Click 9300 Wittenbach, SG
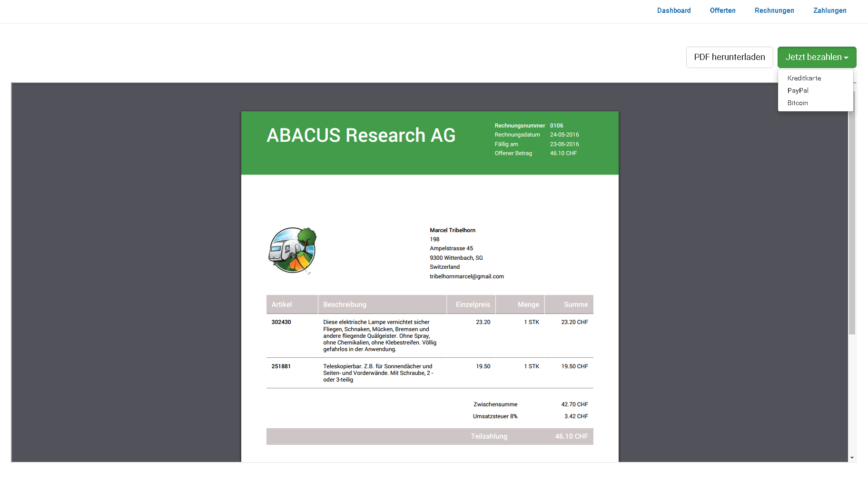The image size is (868, 481). (x=456, y=258)
